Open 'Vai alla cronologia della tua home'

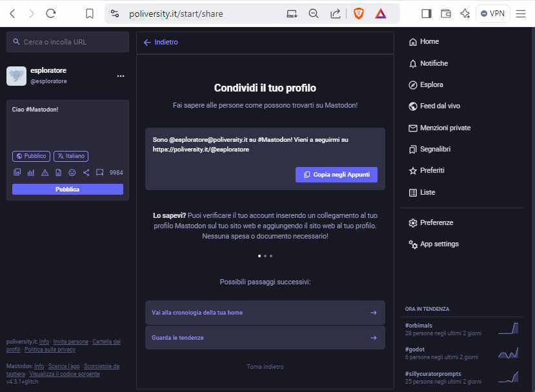point(265,313)
